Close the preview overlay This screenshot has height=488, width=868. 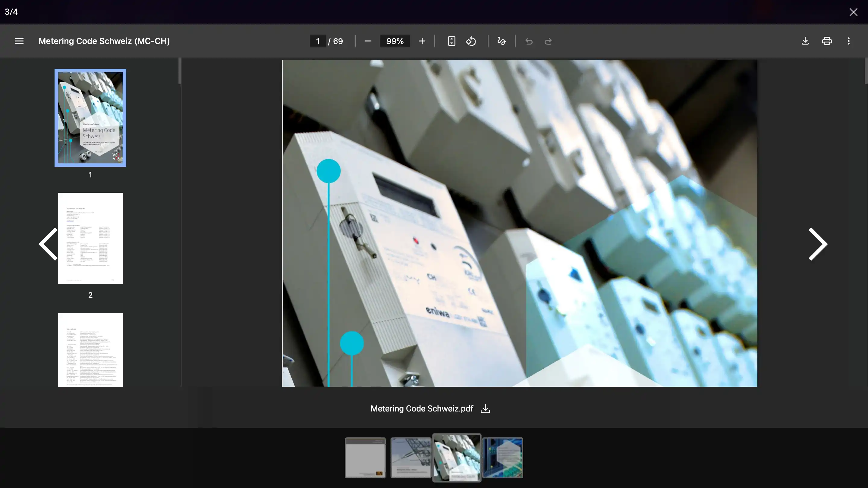coord(853,12)
